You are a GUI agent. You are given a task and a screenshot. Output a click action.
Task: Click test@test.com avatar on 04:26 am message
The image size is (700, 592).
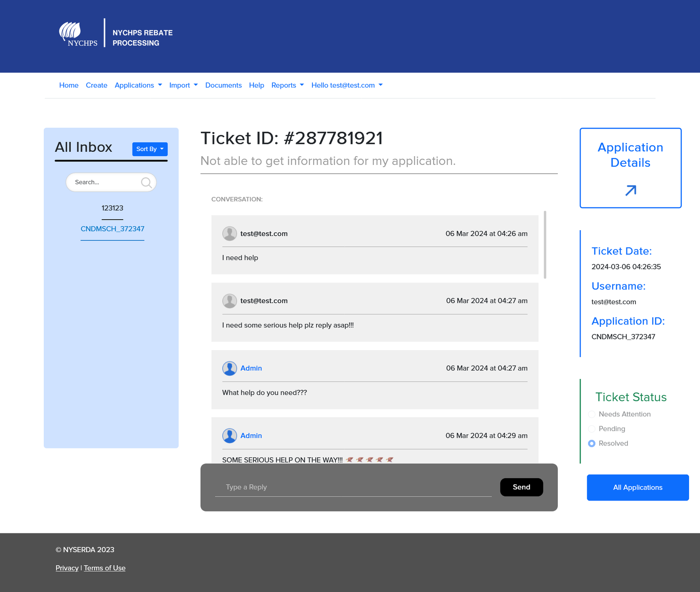230,234
